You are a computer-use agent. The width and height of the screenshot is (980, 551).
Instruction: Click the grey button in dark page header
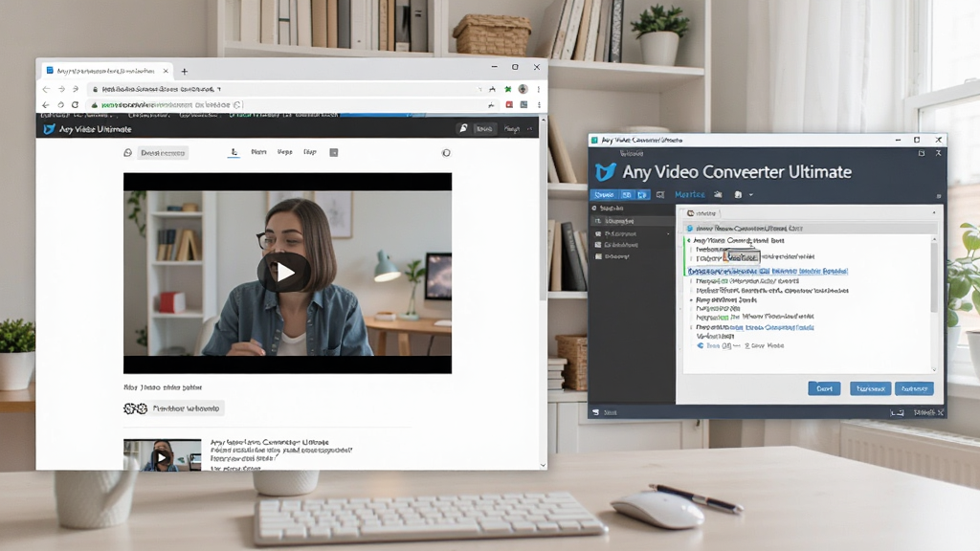(484, 129)
